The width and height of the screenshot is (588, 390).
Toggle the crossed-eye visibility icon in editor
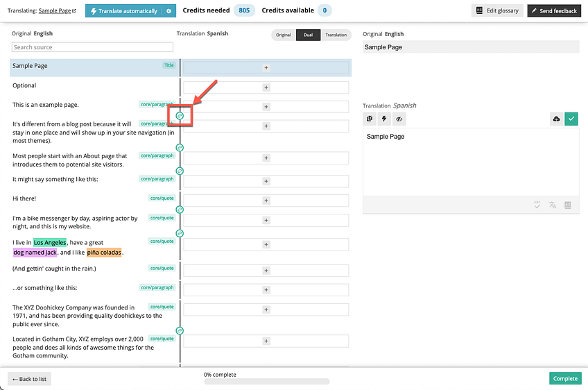[x=399, y=119]
